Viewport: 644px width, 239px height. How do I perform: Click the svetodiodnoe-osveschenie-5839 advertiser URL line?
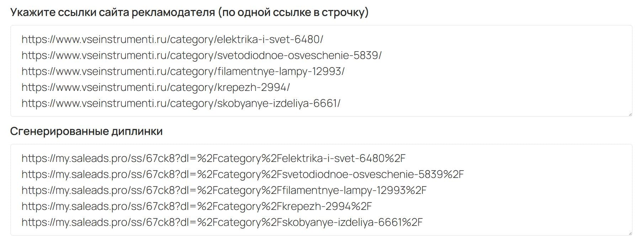click(201, 55)
